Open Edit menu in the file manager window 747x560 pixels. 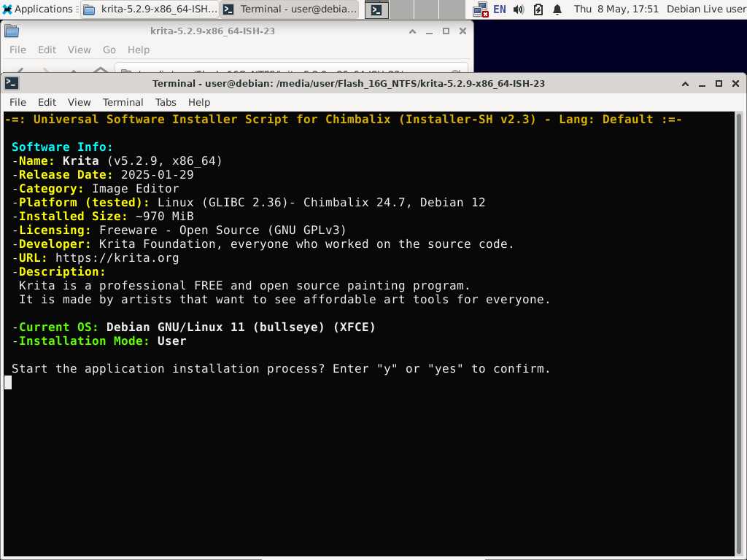pos(47,50)
